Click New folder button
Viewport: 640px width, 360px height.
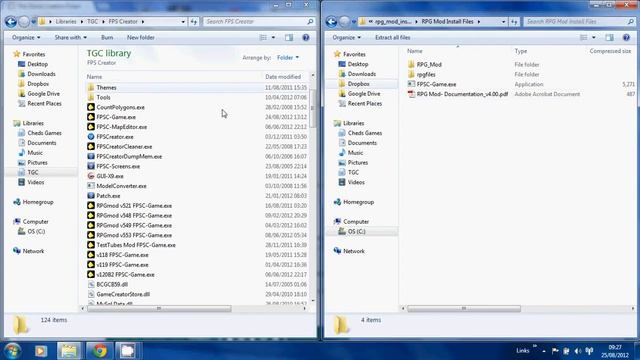point(140,38)
